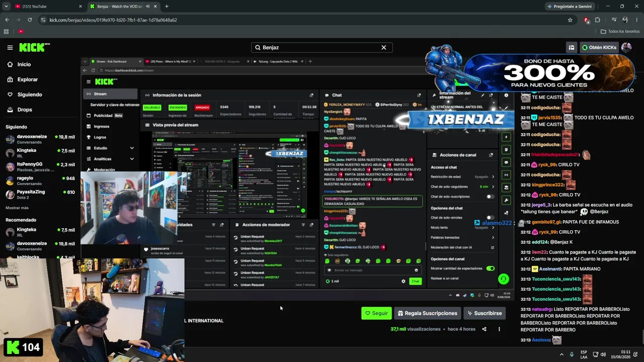Screen dimensions: 644x362
Task: Click Axelmanti username in chat replay
Action: pos(550,269)
